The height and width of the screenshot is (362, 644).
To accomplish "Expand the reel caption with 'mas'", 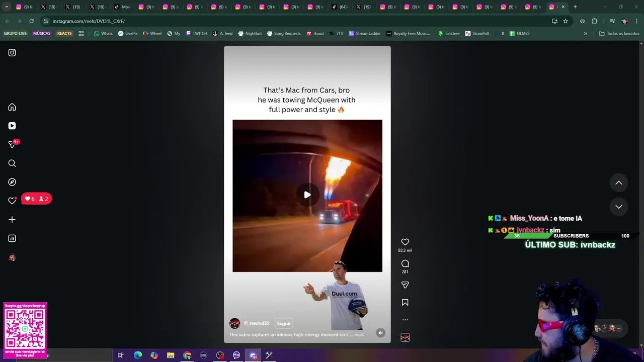I will 359,335.
